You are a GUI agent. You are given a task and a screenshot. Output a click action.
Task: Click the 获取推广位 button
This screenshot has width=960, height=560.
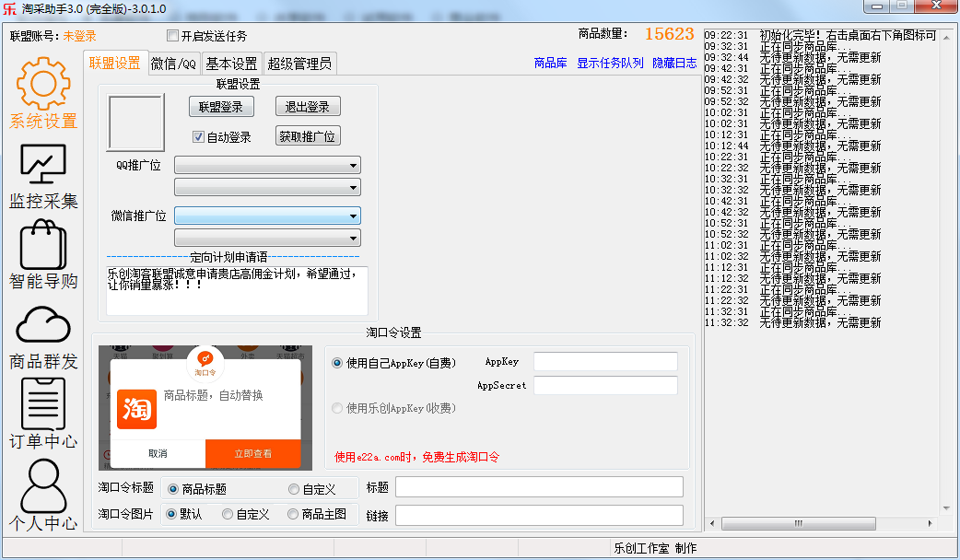(308, 136)
